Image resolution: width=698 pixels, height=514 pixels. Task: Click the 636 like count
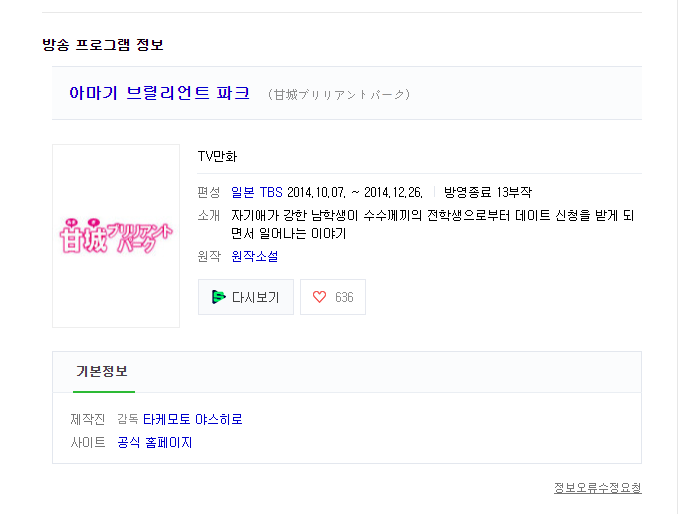pos(344,297)
